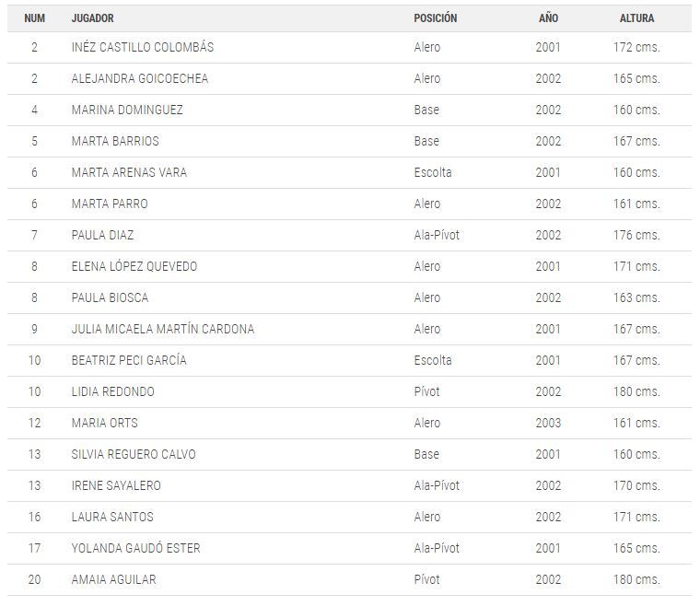Click the NUM column header

(34, 18)
